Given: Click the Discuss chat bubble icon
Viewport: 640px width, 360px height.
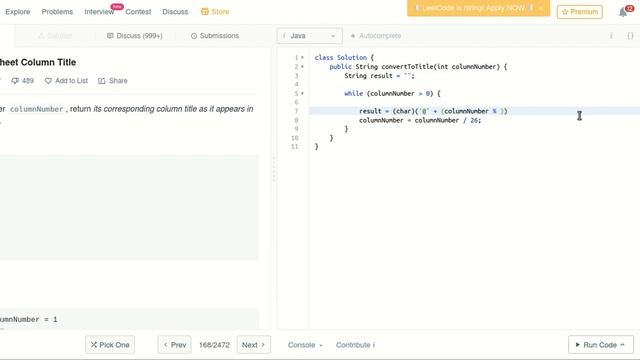Looking at the screenshot, I should (x=110, y=36).
